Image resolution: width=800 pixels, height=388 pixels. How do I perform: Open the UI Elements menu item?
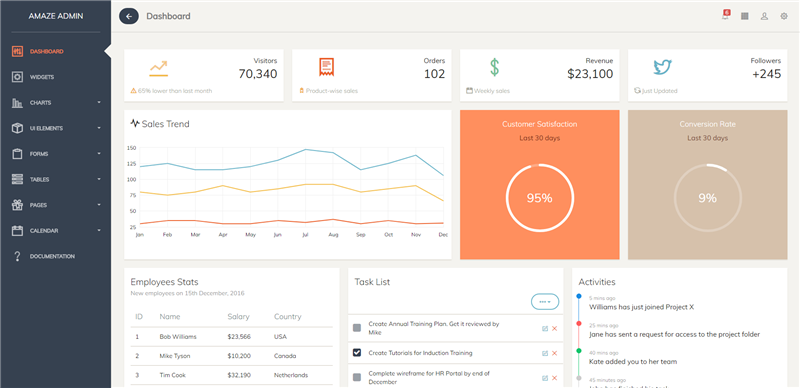56,128
